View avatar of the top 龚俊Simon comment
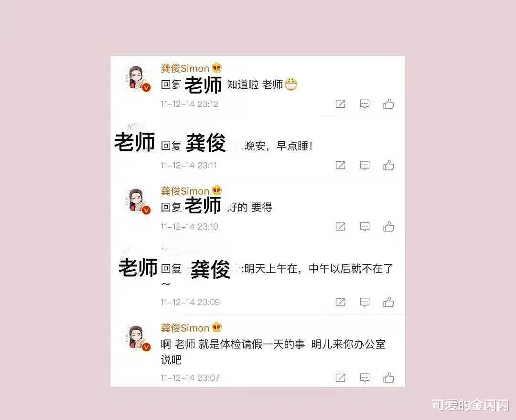Image resolution: width=516 pixels, height=420 pixels. tap(137, 78)
